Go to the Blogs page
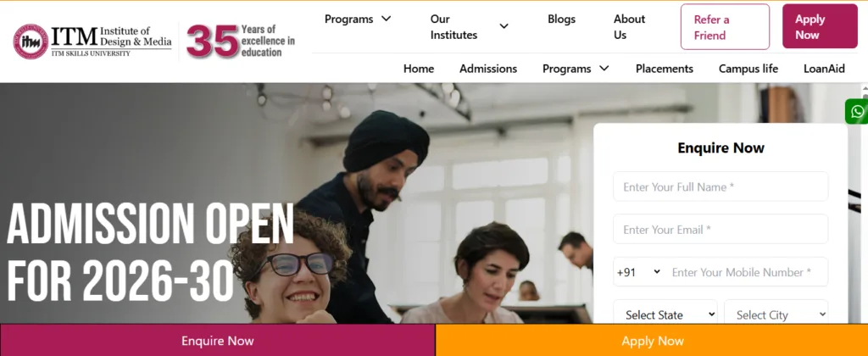 [x=561, y=19]
